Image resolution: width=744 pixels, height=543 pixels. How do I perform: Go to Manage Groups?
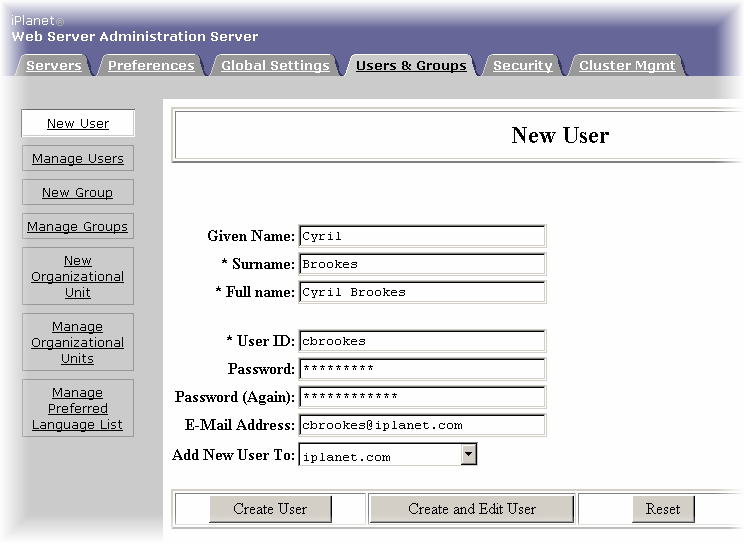78,226
